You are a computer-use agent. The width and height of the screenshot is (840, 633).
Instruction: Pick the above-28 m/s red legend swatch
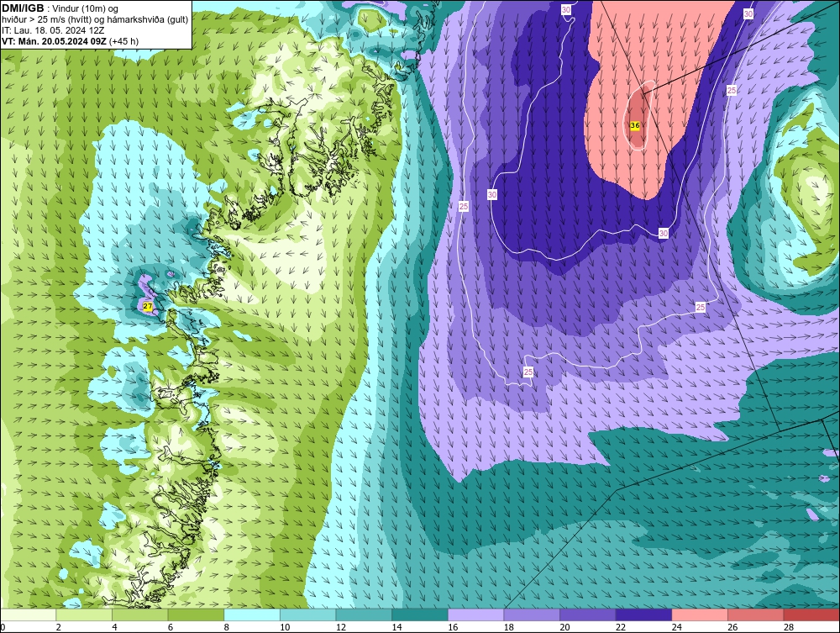pos(811,615)
